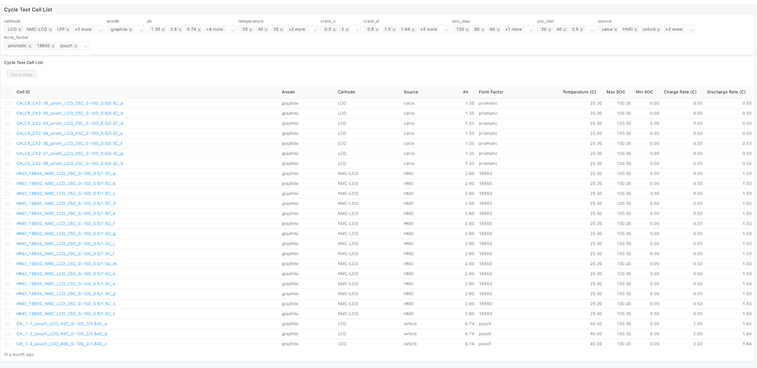Check the row HNEI_18650_NMC_LCO ending 1.5C_a

7,173
